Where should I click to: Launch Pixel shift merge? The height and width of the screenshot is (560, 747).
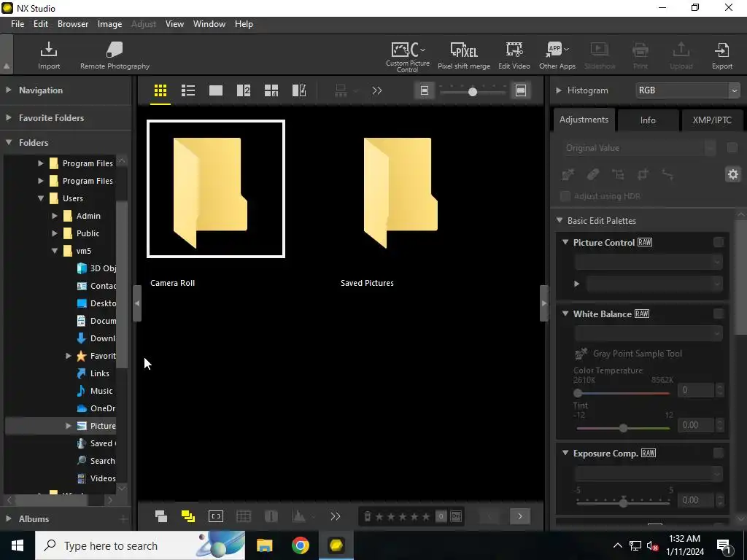coord(464,55)
